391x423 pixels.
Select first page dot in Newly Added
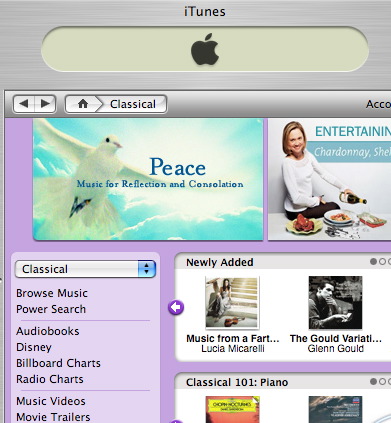pos(373,262)
